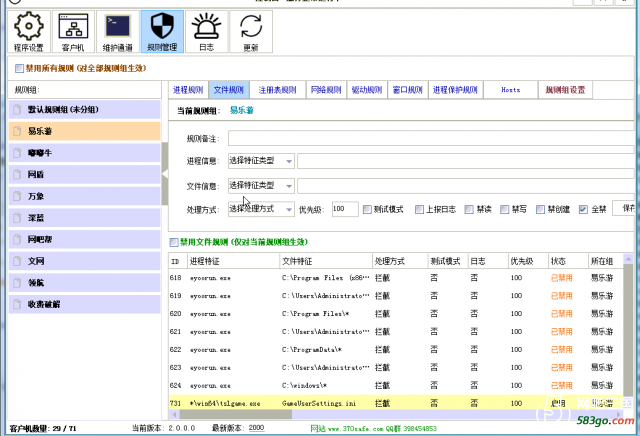Select the 网盾 rule group
The height and width of the screenshot is (436, 640).
click(84, 174)
